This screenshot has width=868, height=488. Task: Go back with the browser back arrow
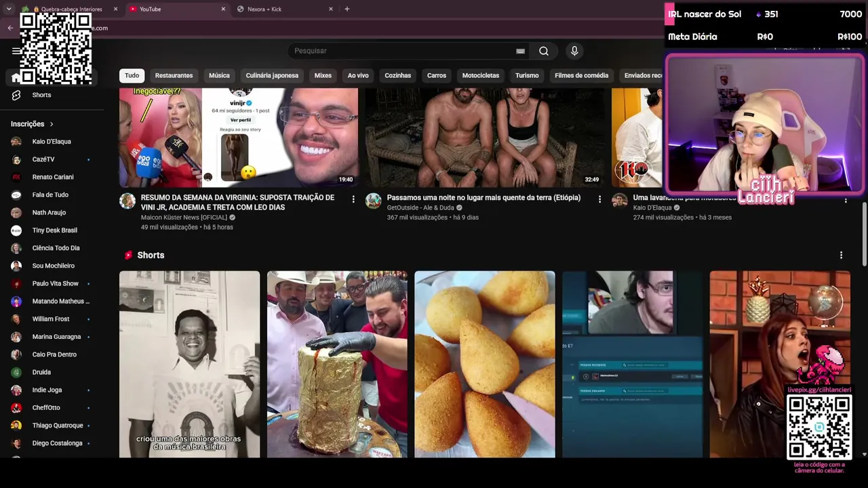click(x=10, y=28)
